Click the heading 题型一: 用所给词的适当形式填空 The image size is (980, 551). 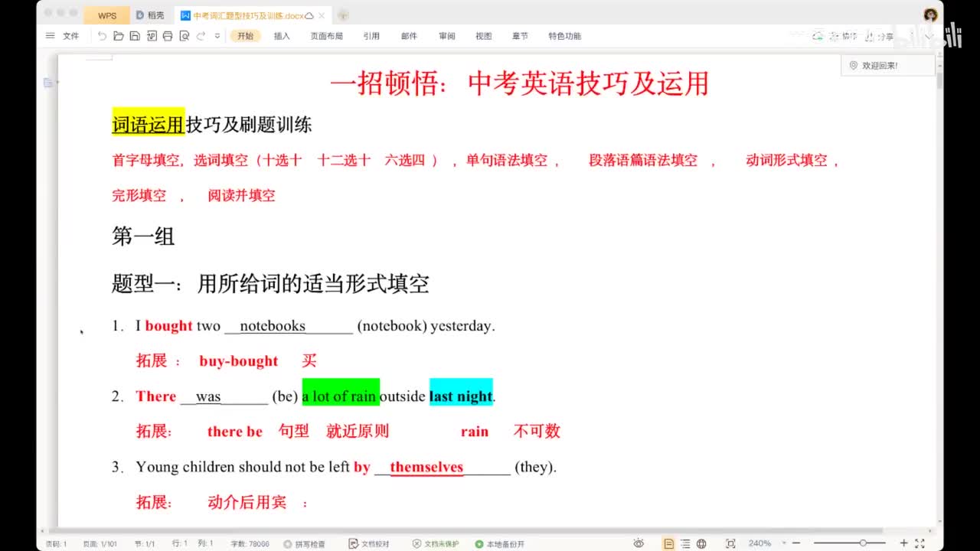coord(270,284)
